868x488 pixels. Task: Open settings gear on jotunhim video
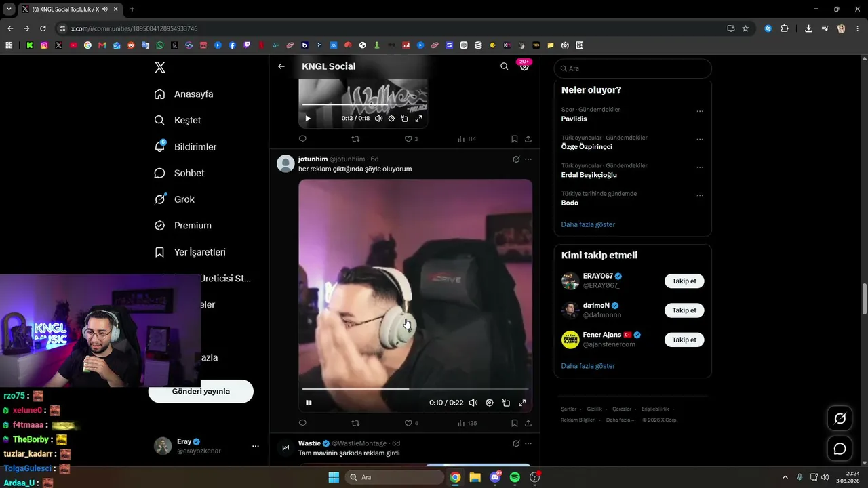click(x=490, y=403)
